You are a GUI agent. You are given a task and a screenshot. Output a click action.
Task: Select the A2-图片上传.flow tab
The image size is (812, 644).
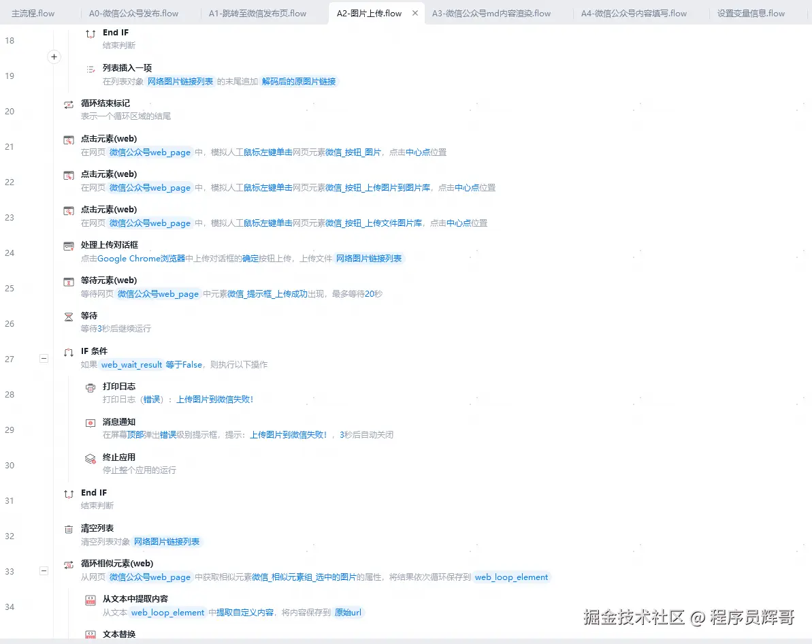point(369,14)
